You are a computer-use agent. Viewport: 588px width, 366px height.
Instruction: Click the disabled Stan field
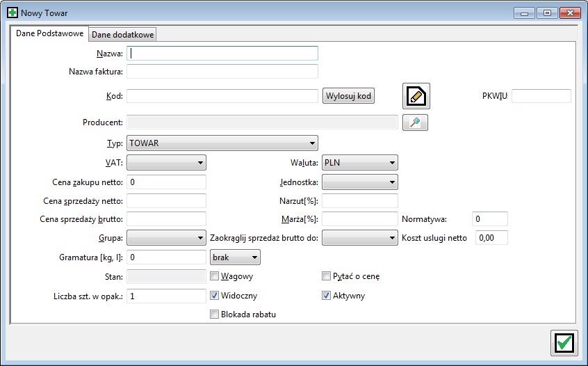point(167,277)
